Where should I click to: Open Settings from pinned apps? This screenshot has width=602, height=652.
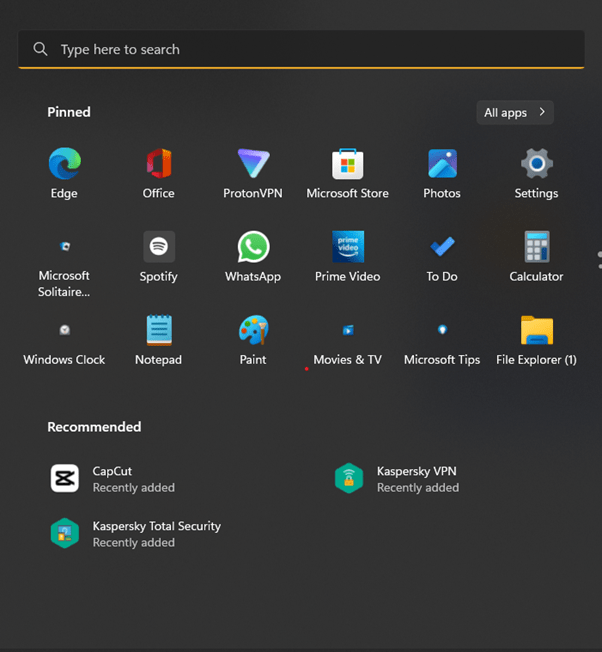click(x=536, y=173)
